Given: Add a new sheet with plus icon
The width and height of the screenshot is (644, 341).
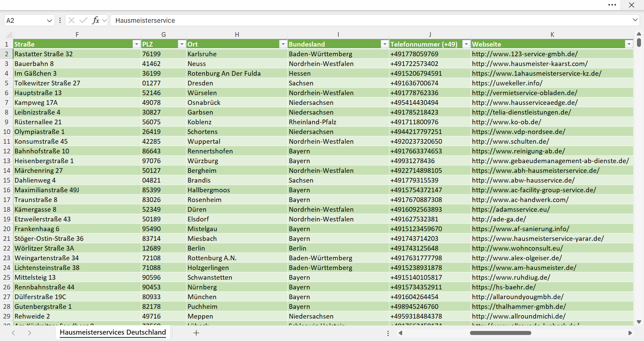Looking at the screenshot, I should [x=197, y=333].
